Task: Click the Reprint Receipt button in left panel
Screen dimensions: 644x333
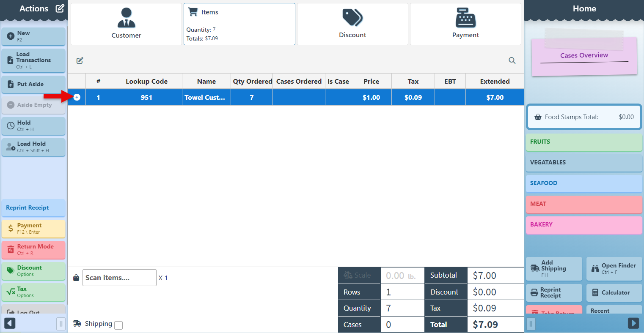Action: click(x=33, y=207)
